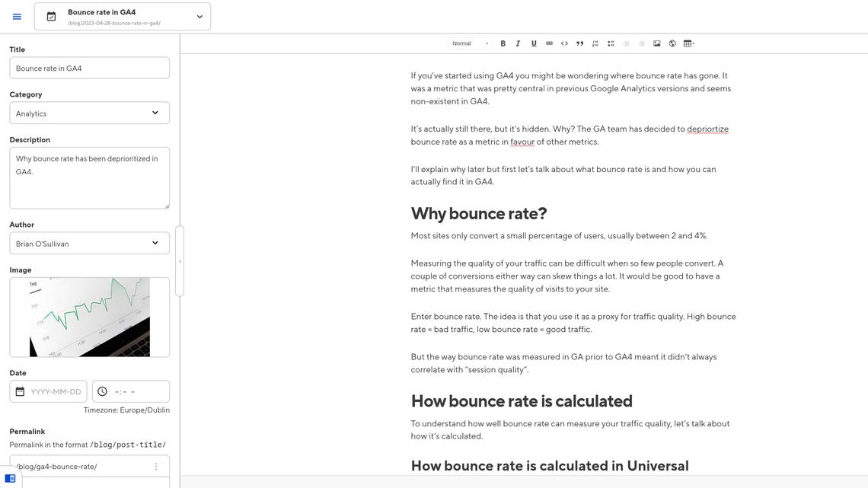Edit the Permalink field /blog/ga4-bounce-rate/

[90, 467]
